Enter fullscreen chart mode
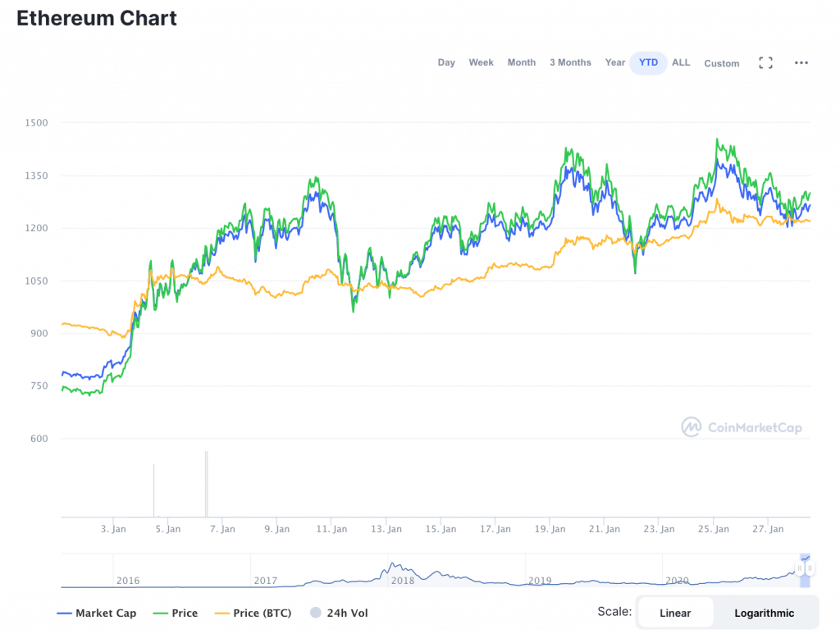The height and width of the screenshot is (634, 840). tap(765, 63)
